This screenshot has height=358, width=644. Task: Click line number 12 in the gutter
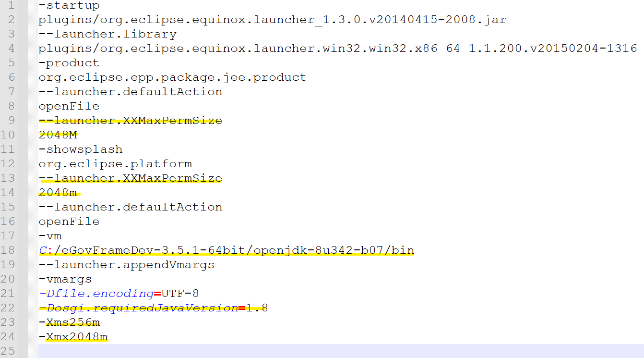click(8, 164)
